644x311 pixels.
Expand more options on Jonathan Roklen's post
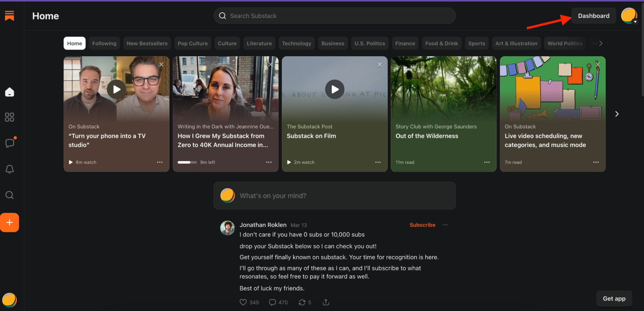[445, 225]
